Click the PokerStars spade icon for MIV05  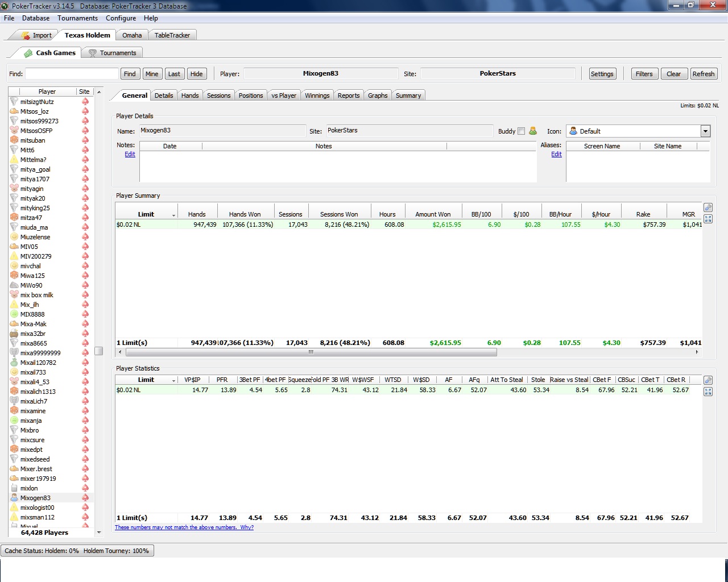click(x=85, y=247)
